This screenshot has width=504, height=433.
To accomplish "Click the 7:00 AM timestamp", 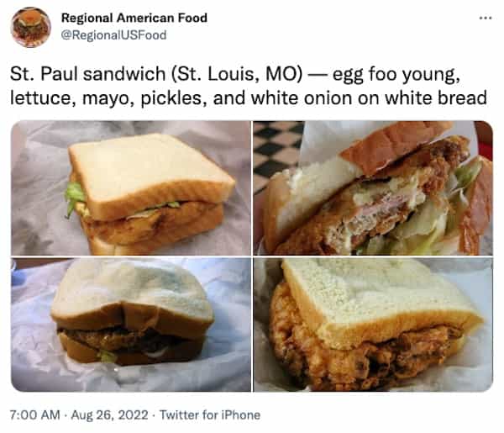I will click(x=34, y=415).
